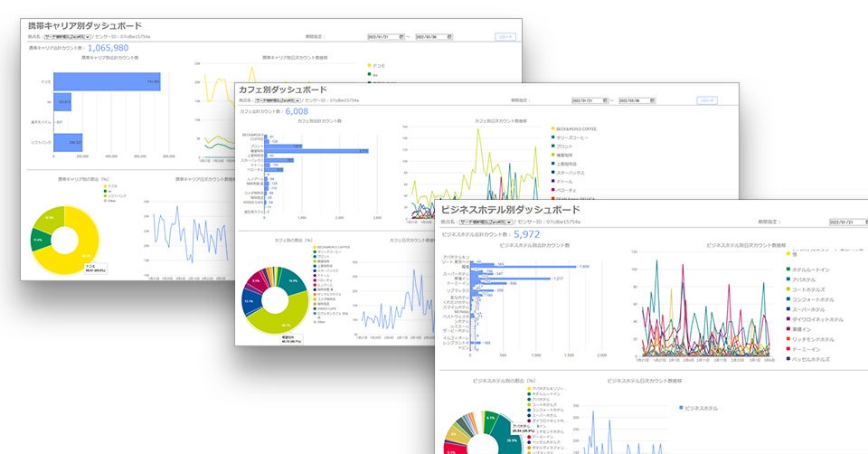Toggle ベッセルホテルズ legend entry
The image size is (868, 454).
808,359
